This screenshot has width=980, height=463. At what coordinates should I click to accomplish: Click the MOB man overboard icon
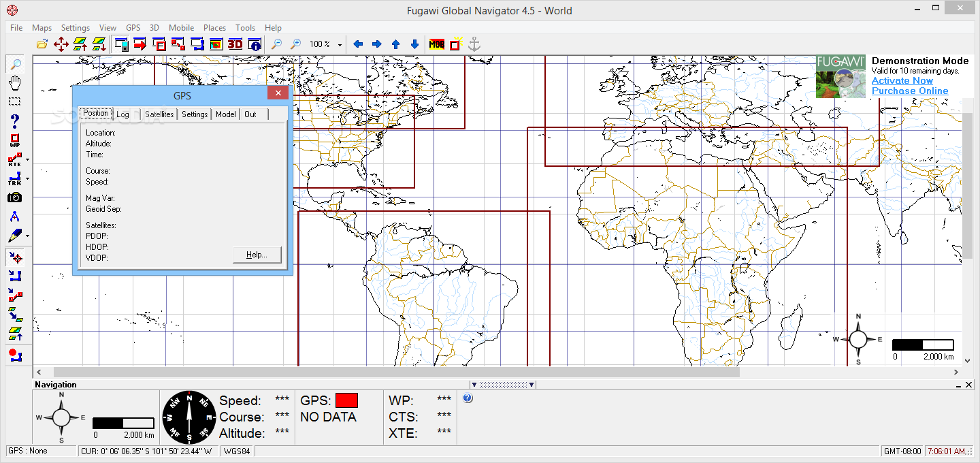tap(436, 44)
